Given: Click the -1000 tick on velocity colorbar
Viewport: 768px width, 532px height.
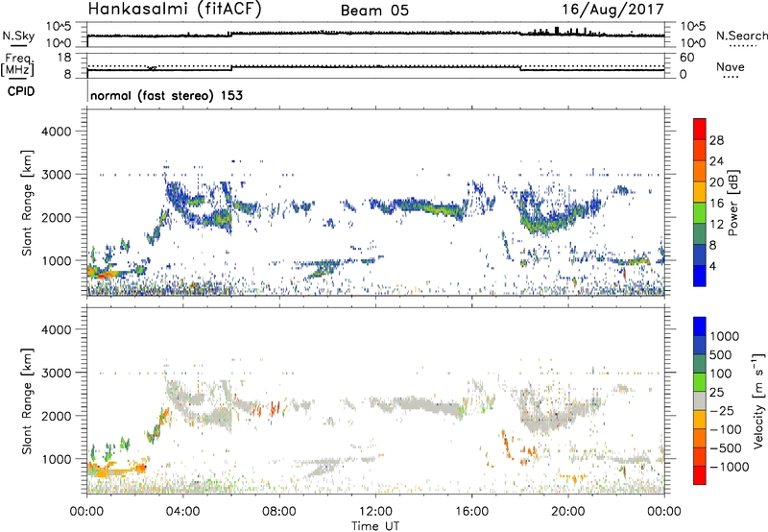Looking at the screenshot, I should click(x=730, y=467).
